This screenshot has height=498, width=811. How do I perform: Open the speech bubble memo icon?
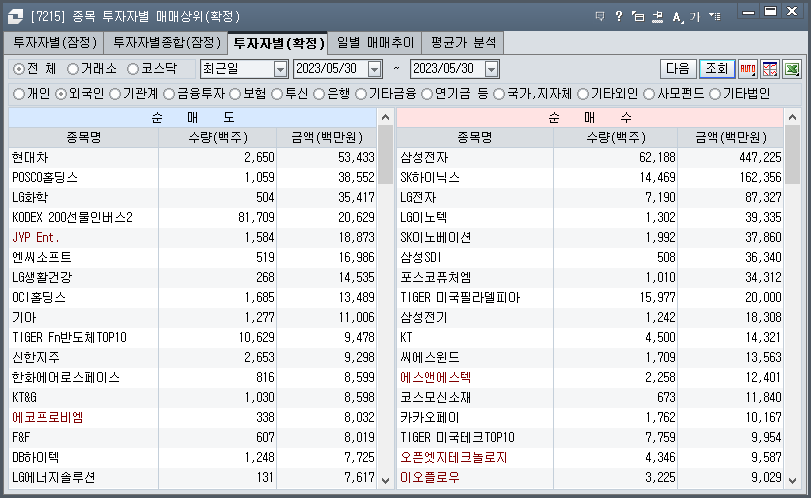pos(600,17)
